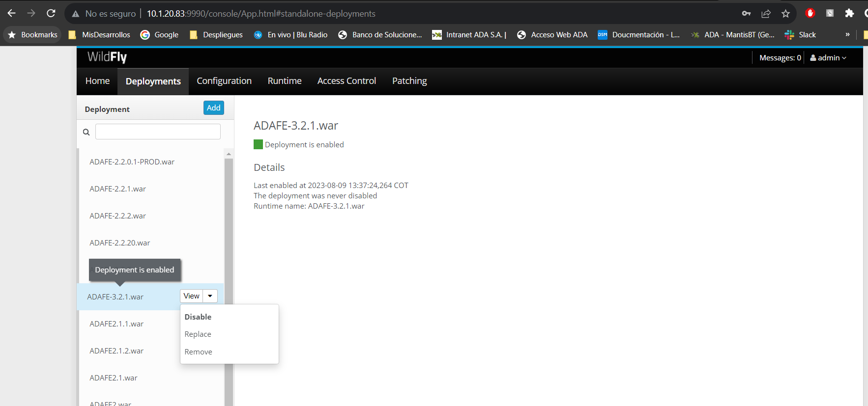
Task: Click the saved passwords key icon
Action: (x=746, y=14)
